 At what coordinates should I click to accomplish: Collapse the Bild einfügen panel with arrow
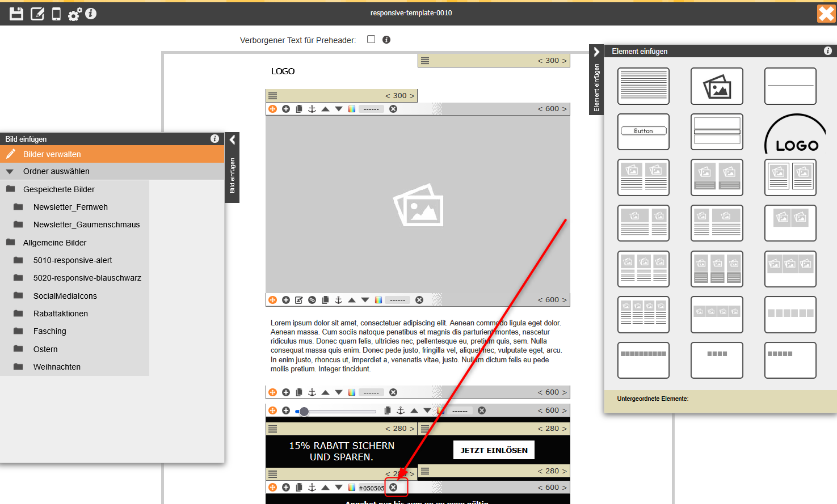click(232, 139)
